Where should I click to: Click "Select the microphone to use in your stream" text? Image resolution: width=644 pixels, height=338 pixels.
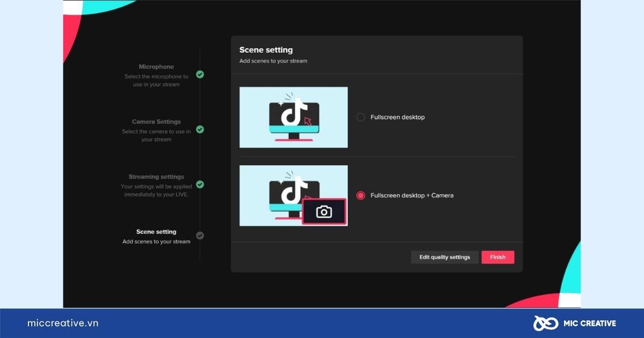pos(156,80)
